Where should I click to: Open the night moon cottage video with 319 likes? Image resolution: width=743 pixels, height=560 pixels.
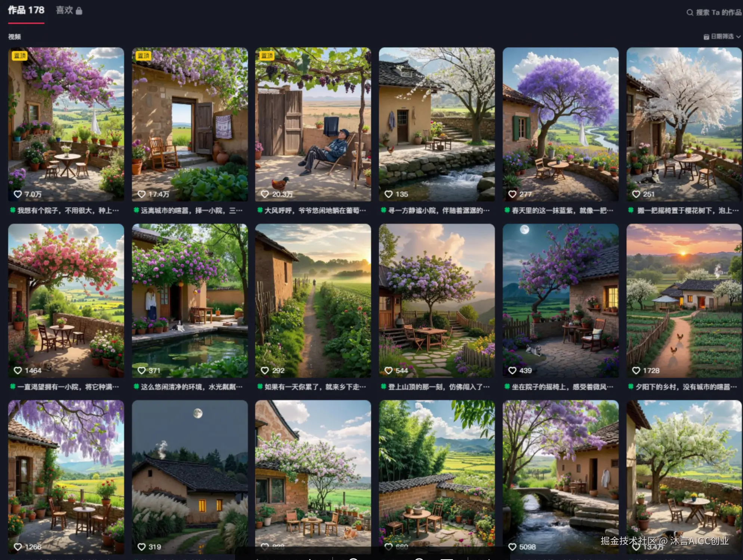coord(189,477)
